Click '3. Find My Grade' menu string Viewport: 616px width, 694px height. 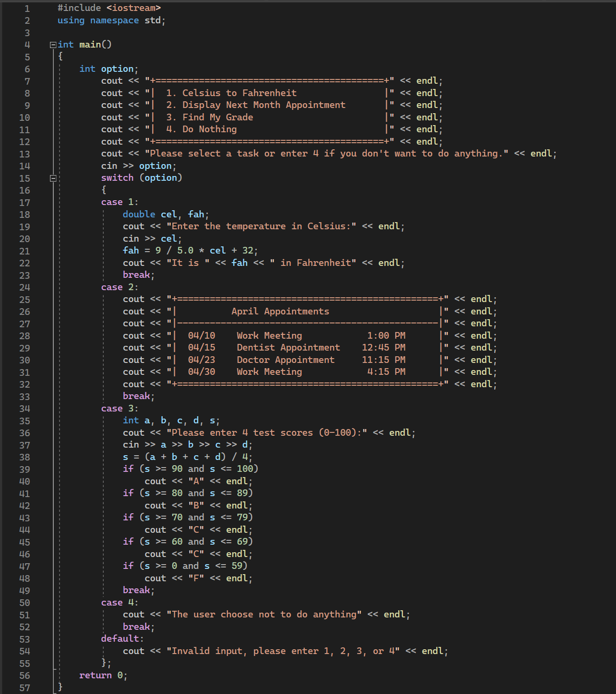[x=209, y=117]
